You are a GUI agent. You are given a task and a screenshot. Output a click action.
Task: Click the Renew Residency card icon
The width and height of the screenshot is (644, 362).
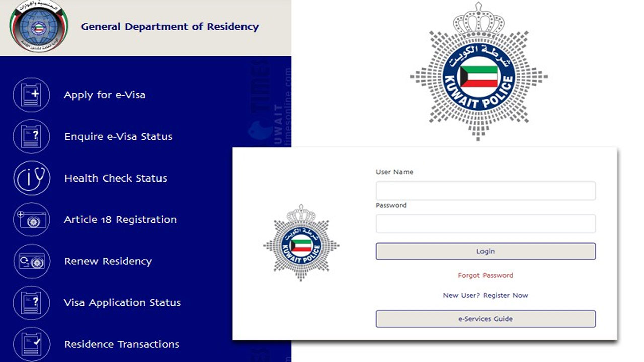pos(31,261)
